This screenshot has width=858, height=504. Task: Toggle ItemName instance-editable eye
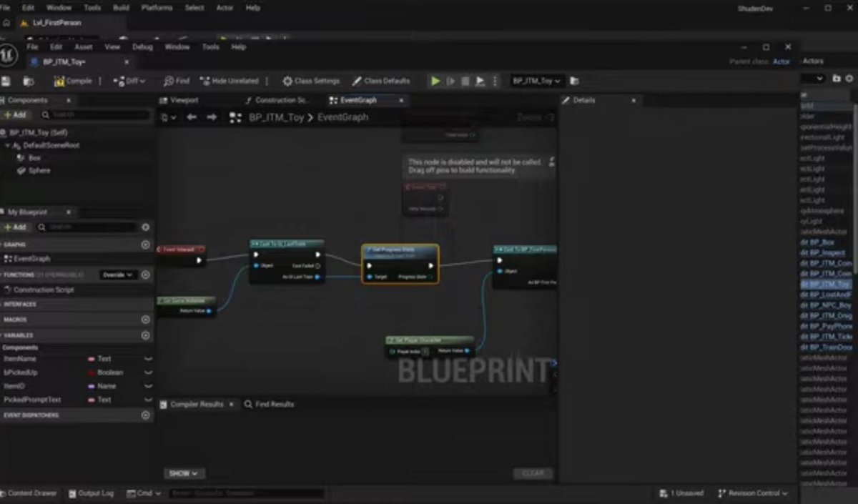coord(148,359)
